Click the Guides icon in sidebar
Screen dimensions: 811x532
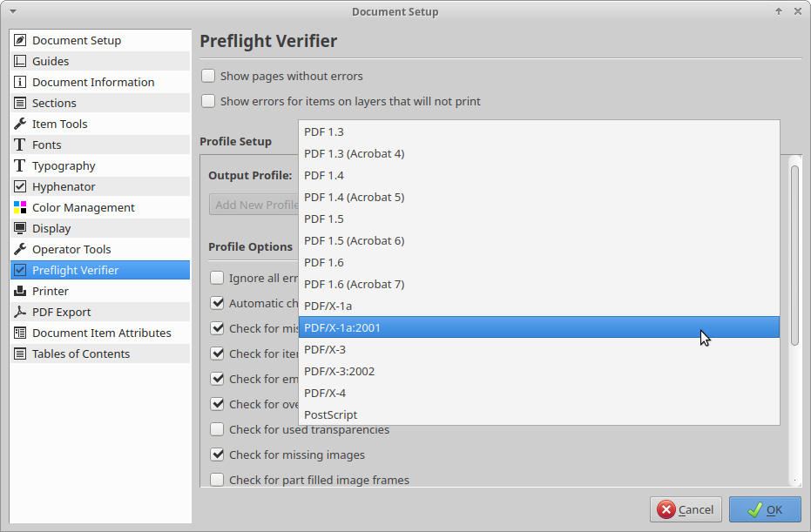[20, 61]
